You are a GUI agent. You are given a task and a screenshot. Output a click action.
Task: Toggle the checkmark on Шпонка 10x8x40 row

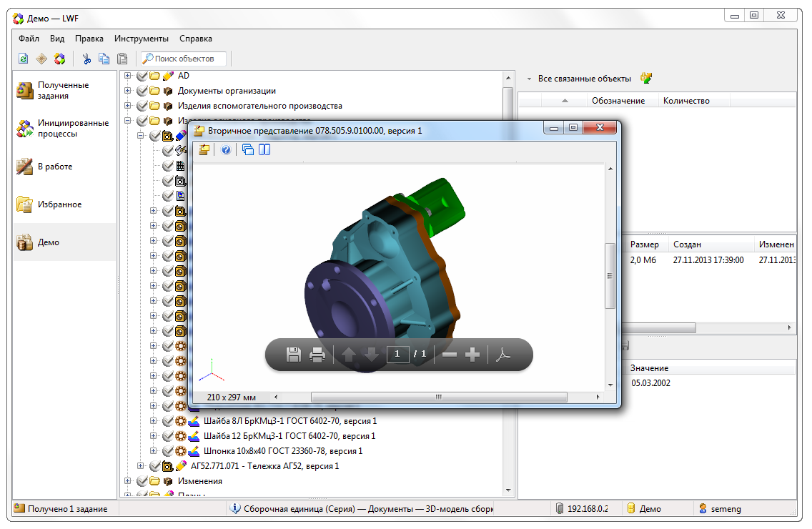168,451
